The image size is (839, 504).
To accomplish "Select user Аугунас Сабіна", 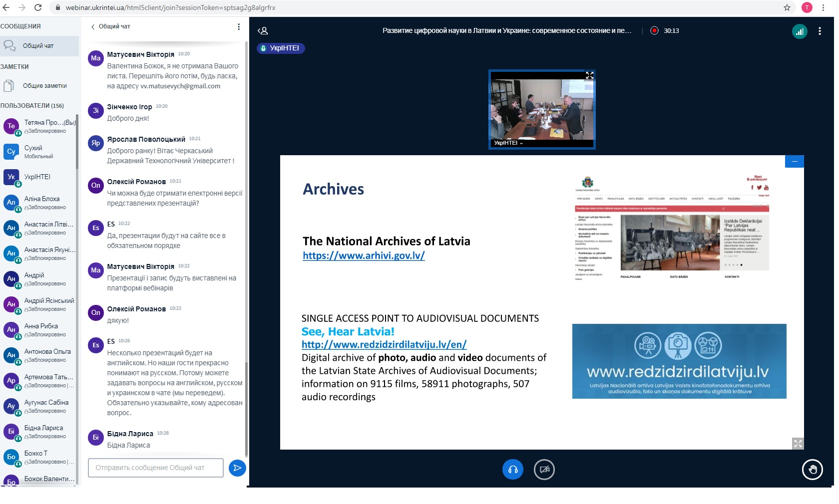I will coord(38,406).
